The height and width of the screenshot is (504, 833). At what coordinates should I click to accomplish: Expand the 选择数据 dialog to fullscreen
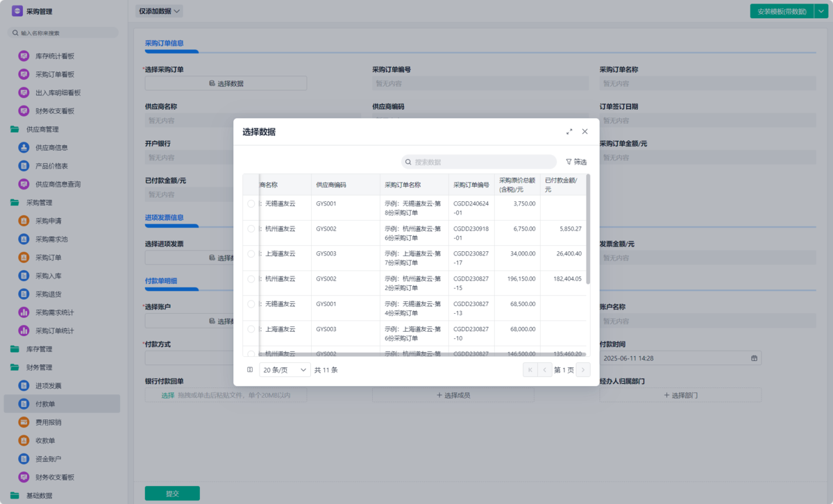[569, 131]
